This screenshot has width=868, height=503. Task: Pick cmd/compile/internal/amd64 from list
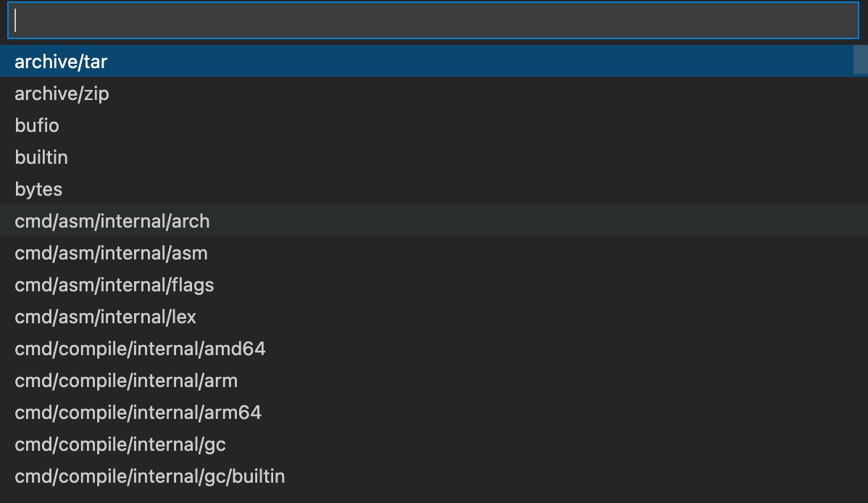[434, 349]
